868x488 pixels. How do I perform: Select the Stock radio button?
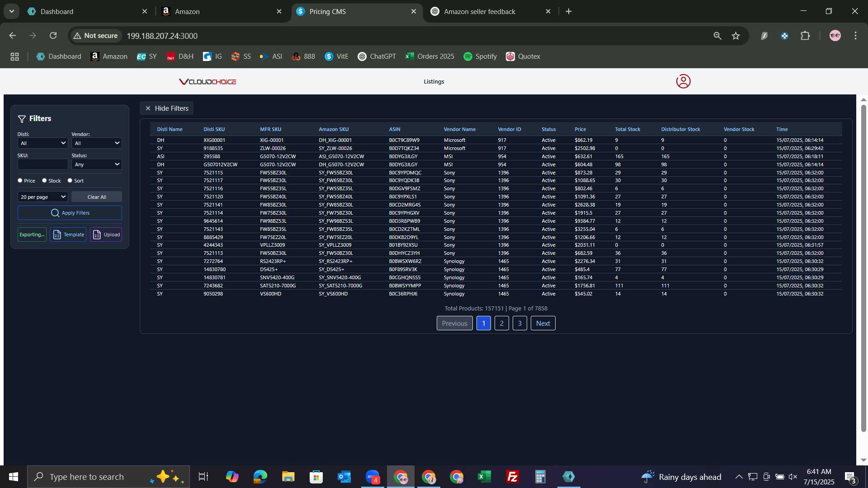click(x=44, y=180)
